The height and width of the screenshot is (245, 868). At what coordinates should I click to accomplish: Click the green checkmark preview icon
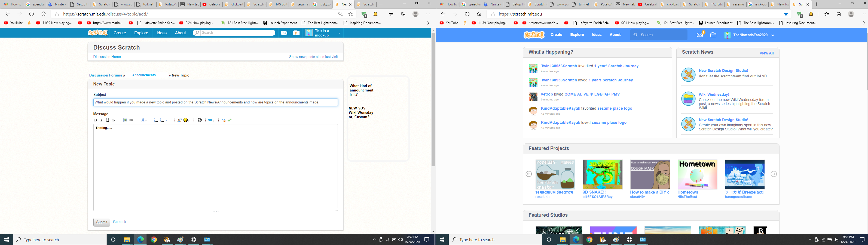pos(230,120)
